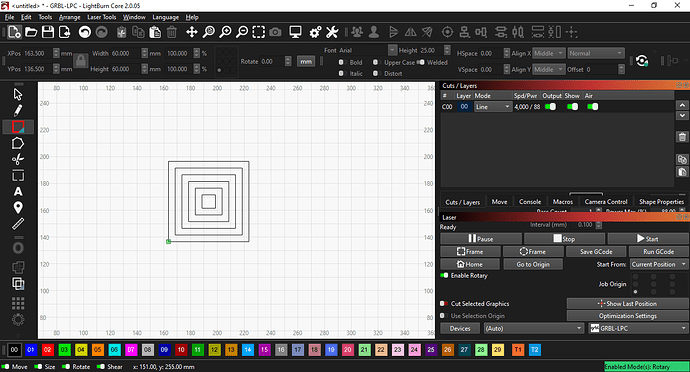
Task: Switch to the Console tab
Action: [x=530, y=202]
